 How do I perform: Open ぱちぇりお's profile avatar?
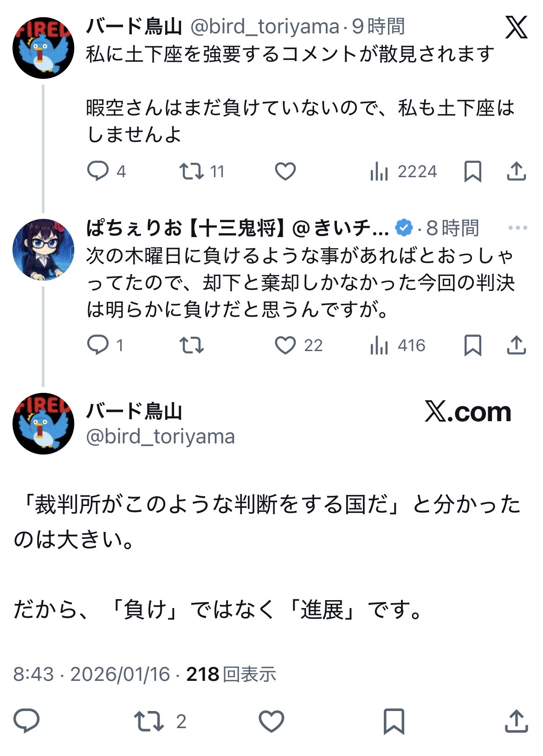(43, 250)
